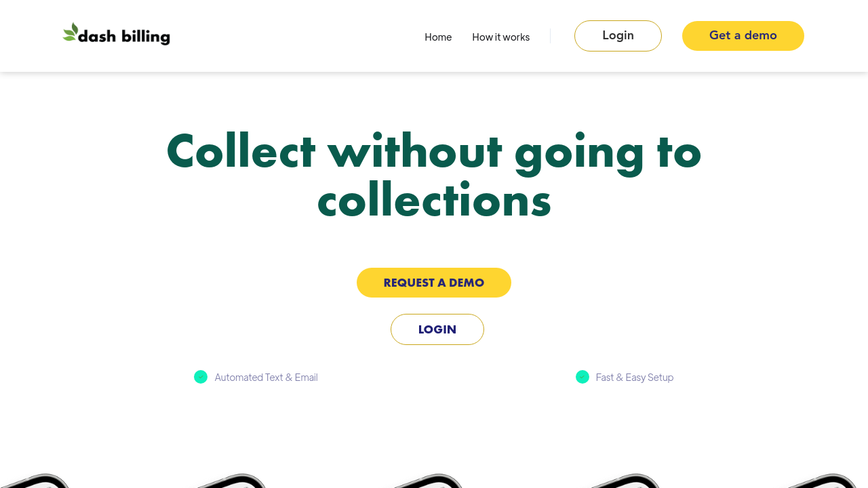
Task: Click the vertical divider in header nav
Action: [550, 36]
